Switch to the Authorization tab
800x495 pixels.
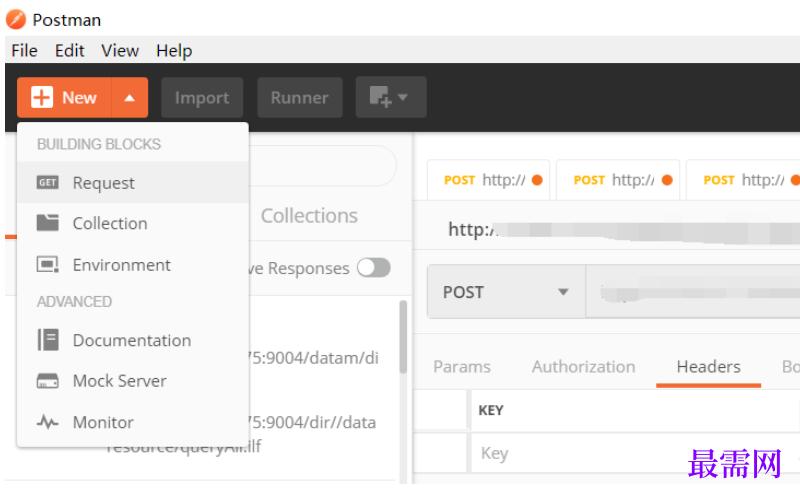584,366
